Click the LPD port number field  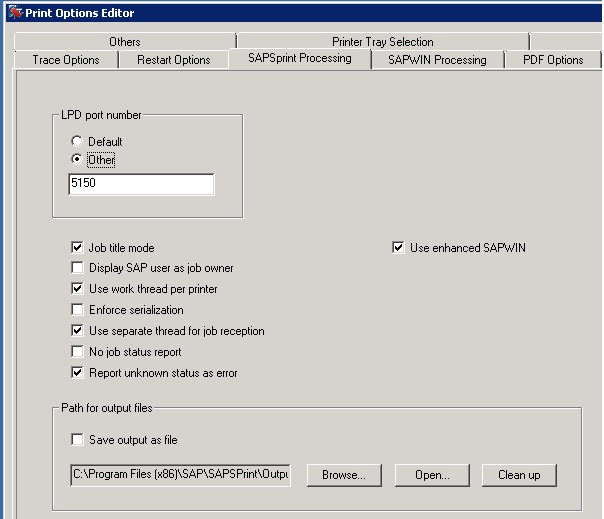coord(140,185)
